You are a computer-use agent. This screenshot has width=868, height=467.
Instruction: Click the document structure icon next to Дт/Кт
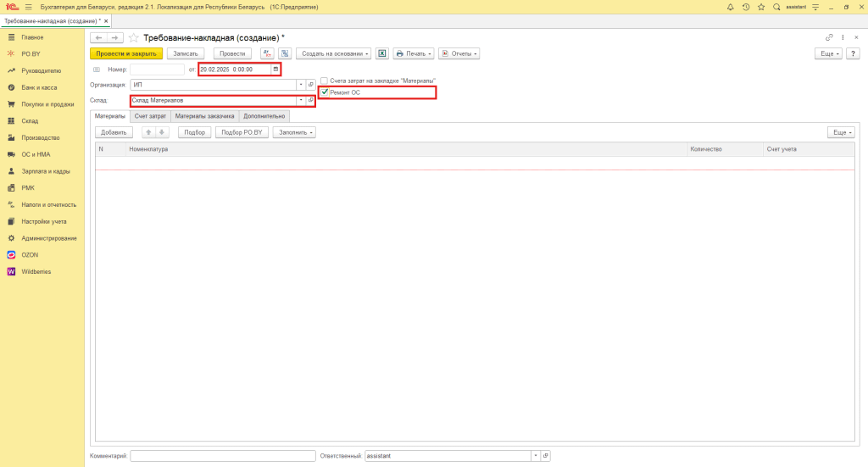pos(285,53)
